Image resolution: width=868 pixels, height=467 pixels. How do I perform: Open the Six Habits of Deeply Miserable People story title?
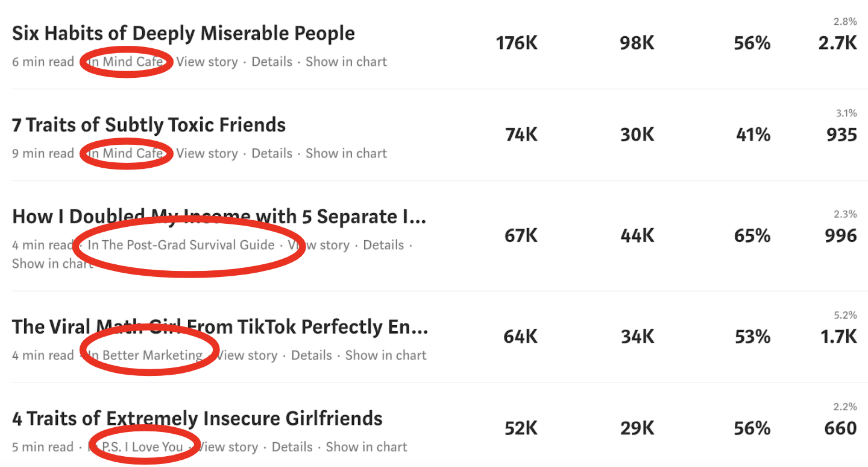183,34
